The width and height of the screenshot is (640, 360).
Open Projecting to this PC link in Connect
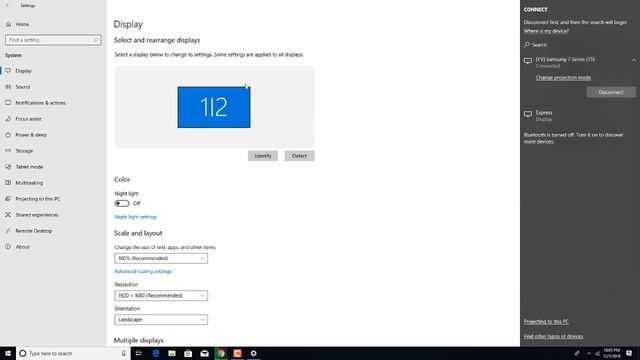click(546, 322)
